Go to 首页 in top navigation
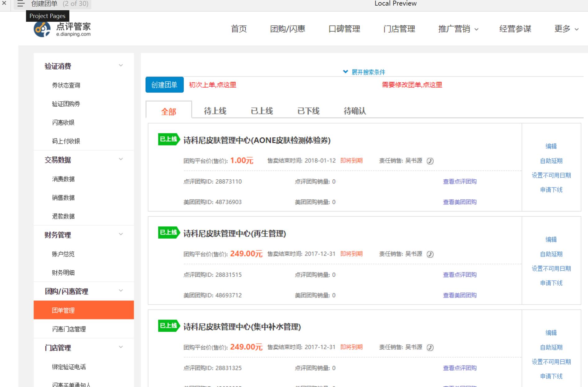The image size is (588, 387). click(239, 29)
